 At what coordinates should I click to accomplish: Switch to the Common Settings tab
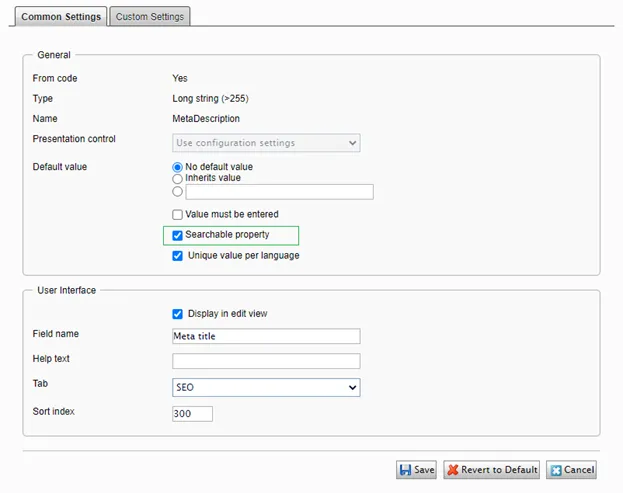[61, 17]
